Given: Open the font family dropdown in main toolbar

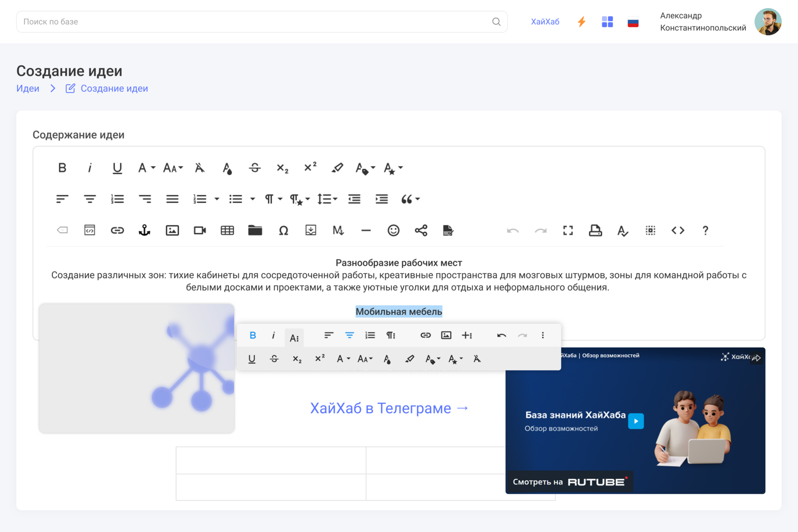Looking at the screenshot, I should point(146,168).
